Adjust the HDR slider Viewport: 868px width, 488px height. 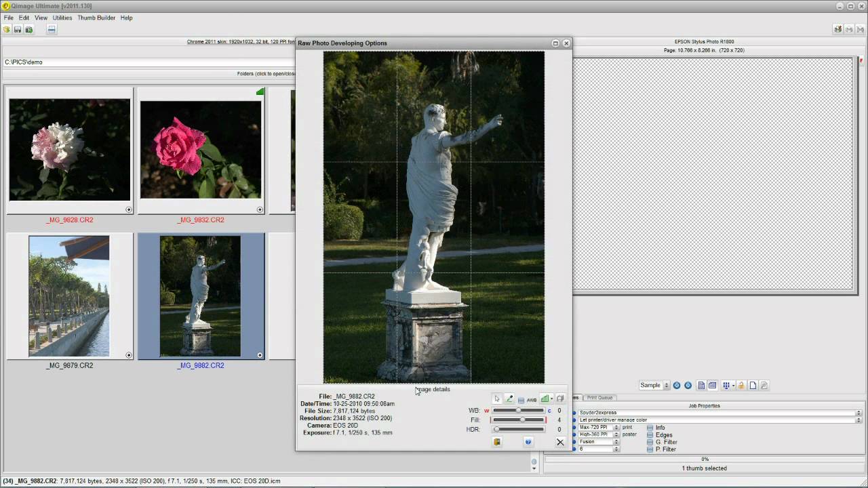(x=518, y=430)
